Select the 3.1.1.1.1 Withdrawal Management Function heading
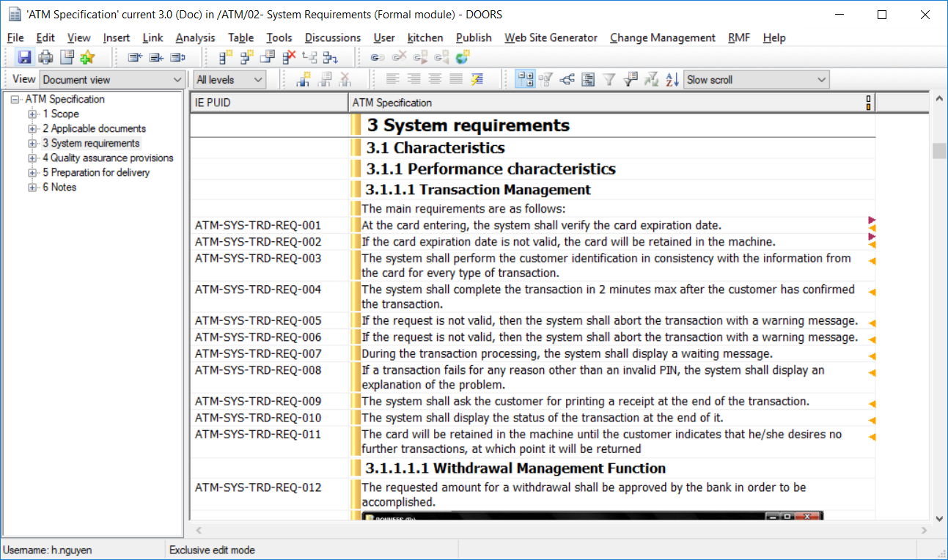Image resolution: width=948 pixels, height=560 pixels. (515, 468)
